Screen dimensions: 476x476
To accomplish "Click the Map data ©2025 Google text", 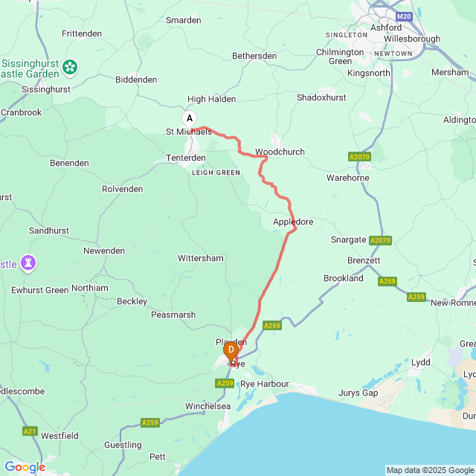I will tap(431, 471).
